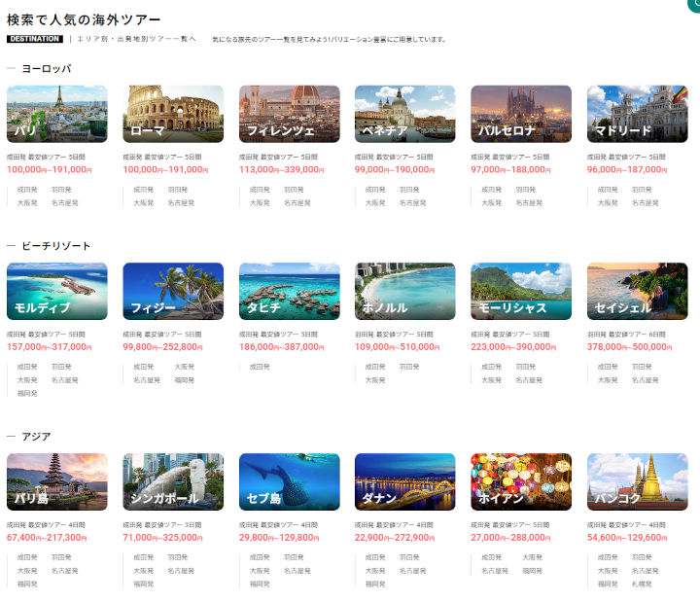Open the パリ (Paris) tour thumbnail

pos(56,114)
